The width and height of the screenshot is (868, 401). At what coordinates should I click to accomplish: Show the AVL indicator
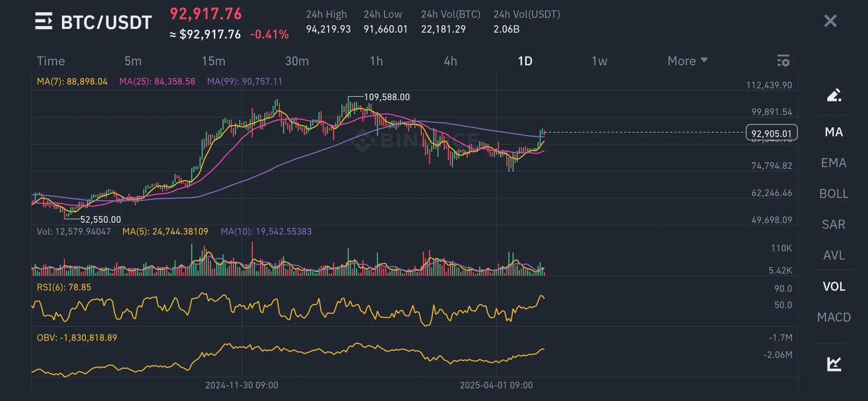834,255
